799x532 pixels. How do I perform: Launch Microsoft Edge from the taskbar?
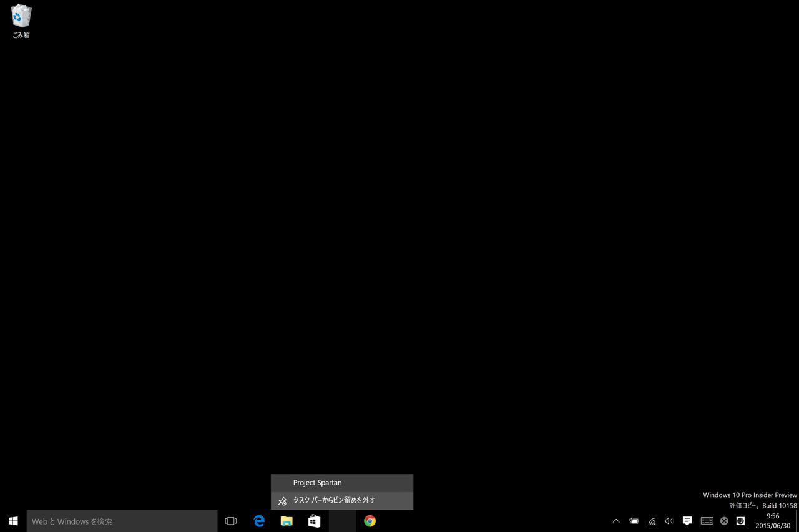[x=258, y=521]
